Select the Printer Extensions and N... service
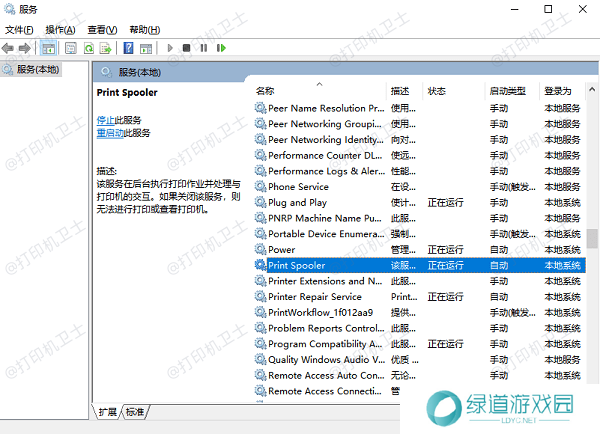The image size is (600, 434). click(419, 281)
